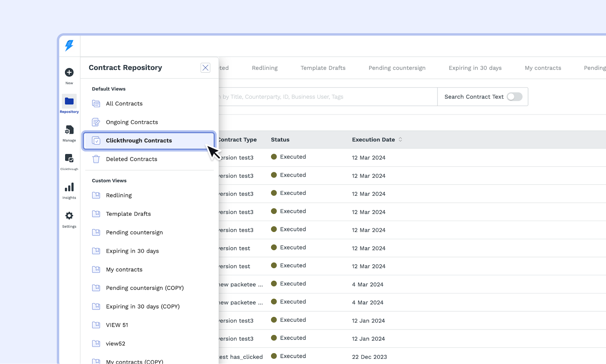
Task: Select Clickthrough Contracts in panel
Action: (x=139, y=141)
